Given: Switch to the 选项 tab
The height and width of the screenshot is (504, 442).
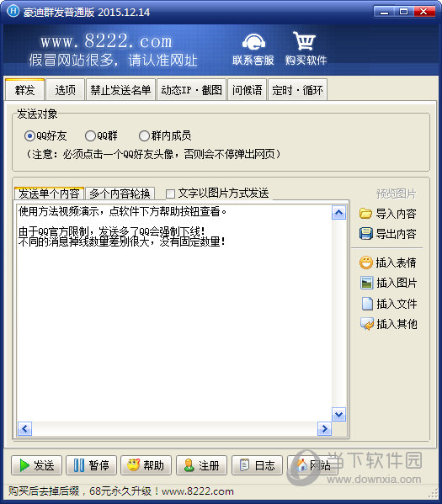Looking at the screenshot, I should coord(66,90).
